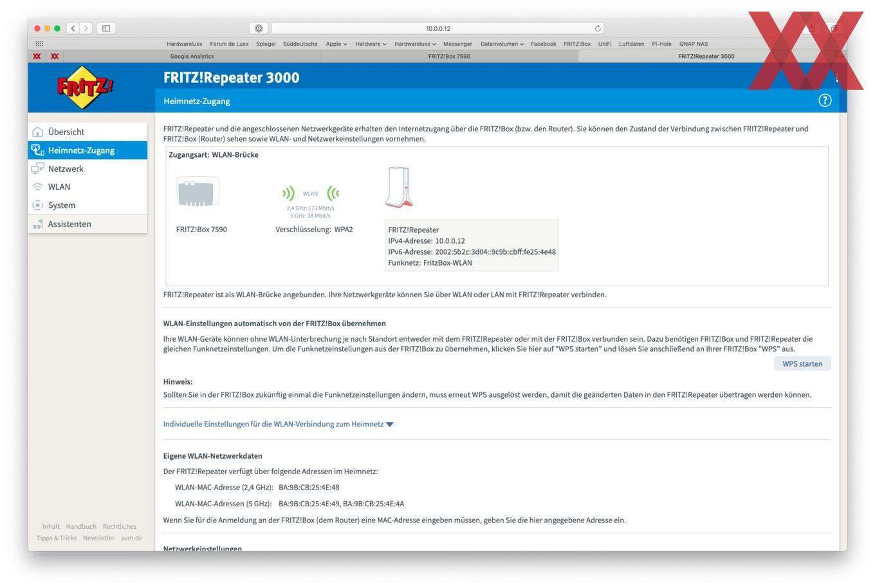
Task: Open the Rechtliches footer link
Action: (120, 526)
